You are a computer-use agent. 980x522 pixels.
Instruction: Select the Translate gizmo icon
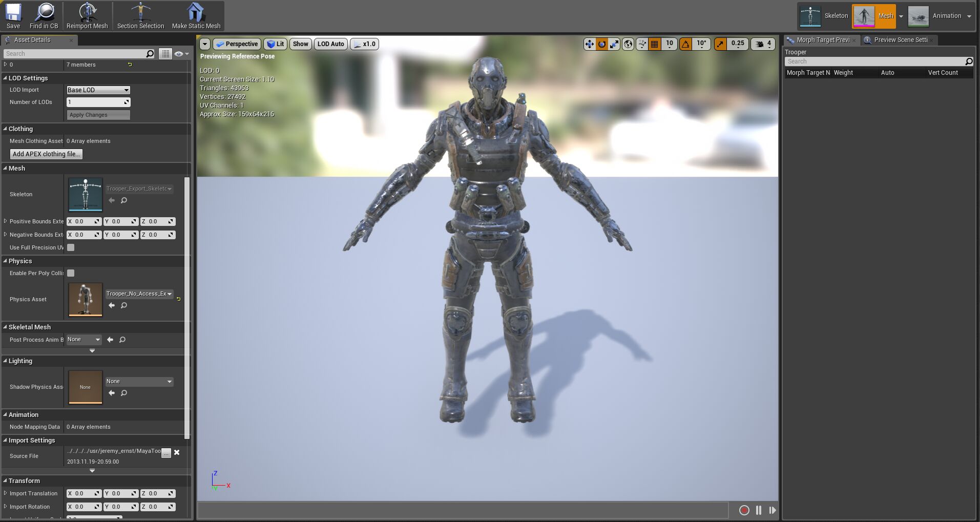(589, 44)
